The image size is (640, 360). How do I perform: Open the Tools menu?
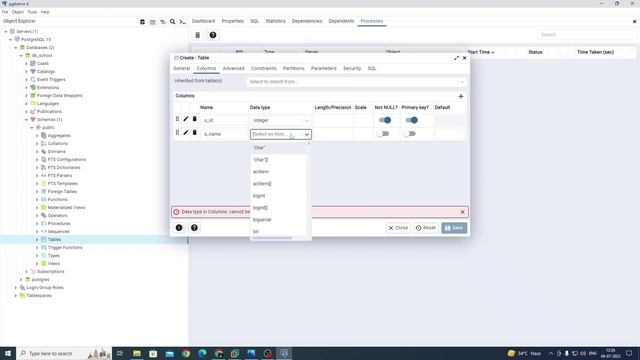pyautogui.click(x=32, y=12)
